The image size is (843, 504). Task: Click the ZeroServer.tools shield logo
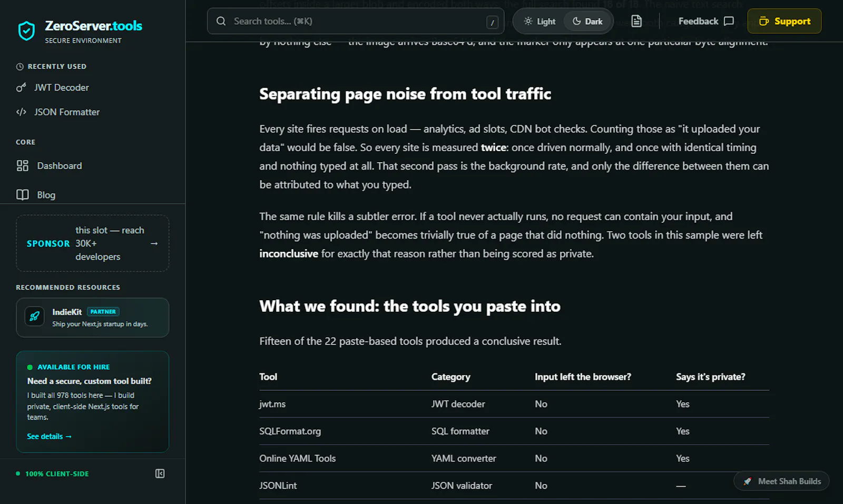26,31
